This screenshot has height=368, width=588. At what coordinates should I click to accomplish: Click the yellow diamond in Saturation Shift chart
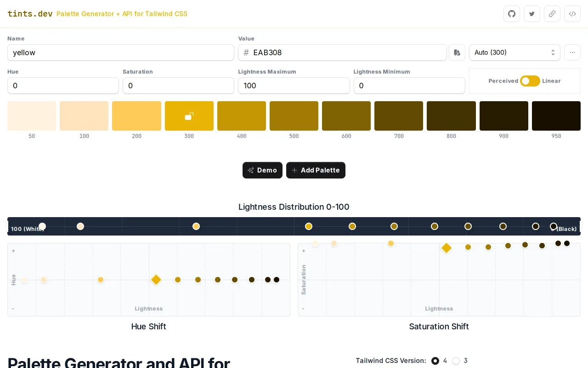tap(447, 248)
